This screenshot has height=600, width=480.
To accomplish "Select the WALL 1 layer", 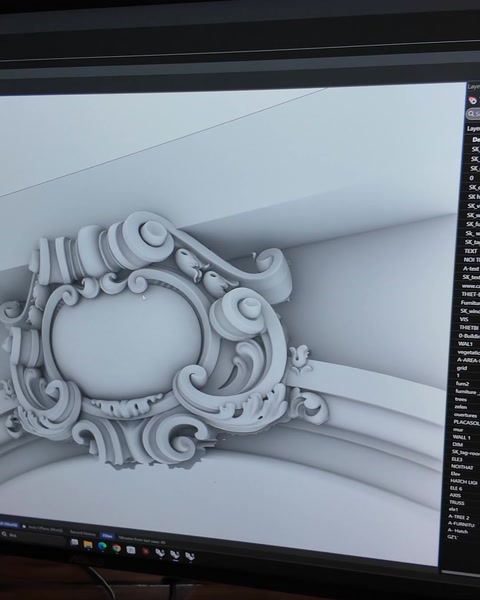I will [x=461, y=437].
